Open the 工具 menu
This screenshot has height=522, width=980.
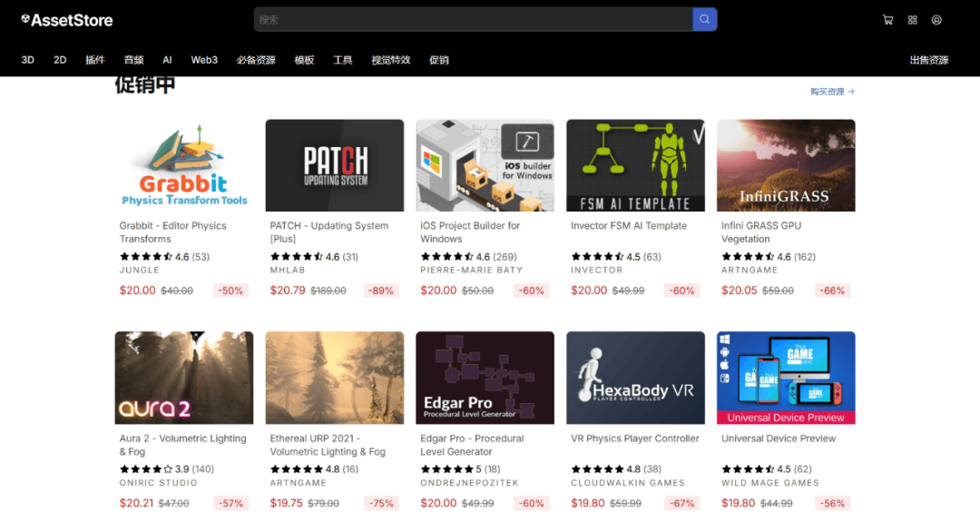[x=342, y=60]
